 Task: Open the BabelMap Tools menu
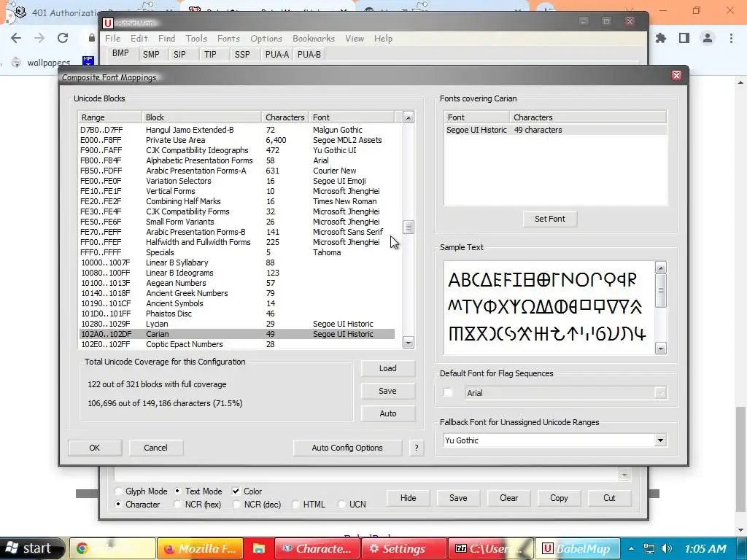196,39
